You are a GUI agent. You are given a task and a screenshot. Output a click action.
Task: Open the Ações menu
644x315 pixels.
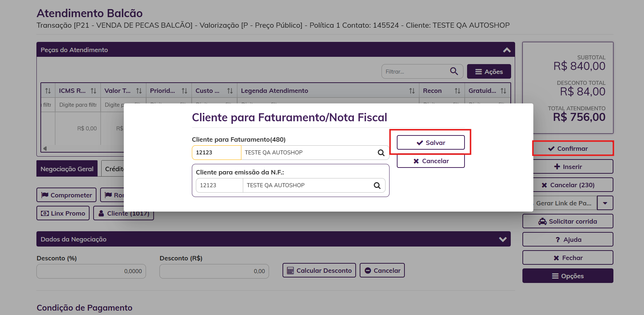point(489,71)
